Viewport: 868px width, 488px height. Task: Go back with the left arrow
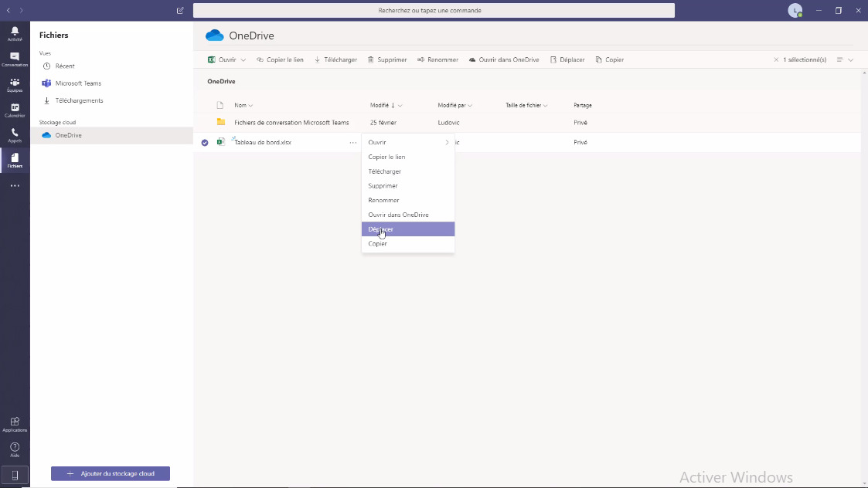point(9,11)
